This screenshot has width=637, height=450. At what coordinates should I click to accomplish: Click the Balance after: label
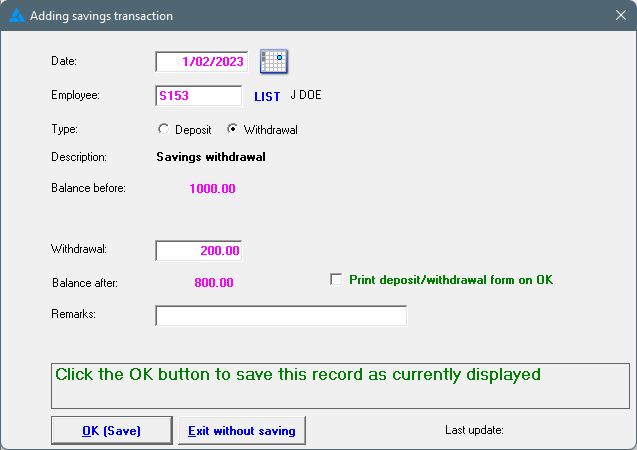point(85,283)
